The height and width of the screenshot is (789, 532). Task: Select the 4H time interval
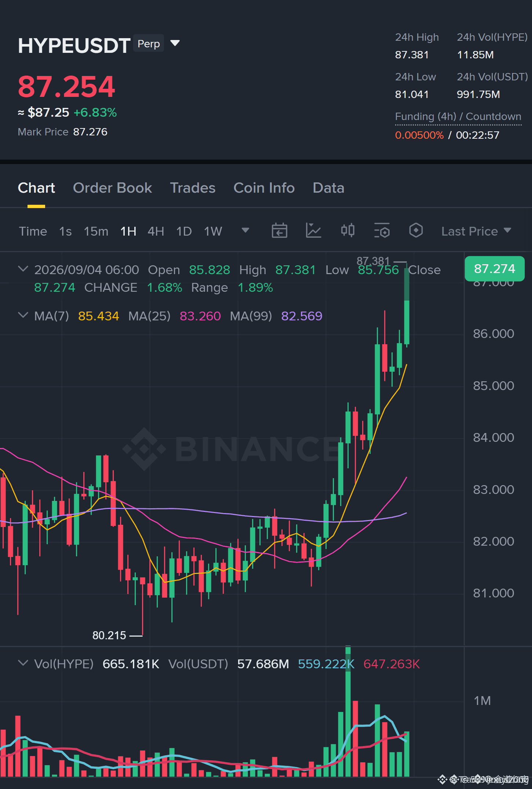(156, 231)
